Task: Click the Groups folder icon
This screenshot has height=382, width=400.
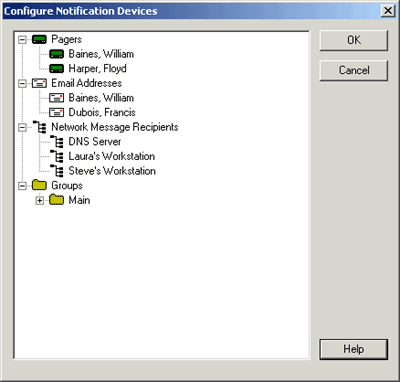Action: 39,185
